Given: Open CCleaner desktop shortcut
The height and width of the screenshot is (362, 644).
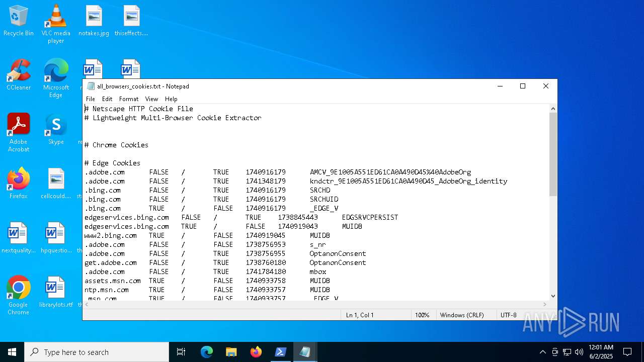Looking at the screenshot, I should [x=19, y=75].
